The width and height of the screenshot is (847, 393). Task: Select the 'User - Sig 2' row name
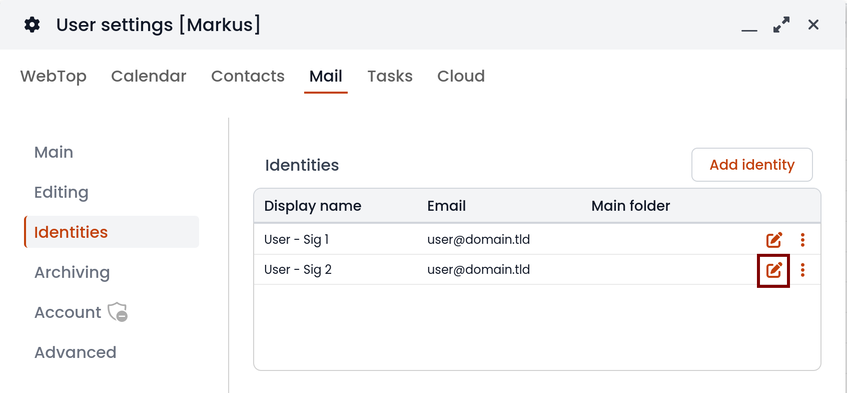click(x=297, y=269)
